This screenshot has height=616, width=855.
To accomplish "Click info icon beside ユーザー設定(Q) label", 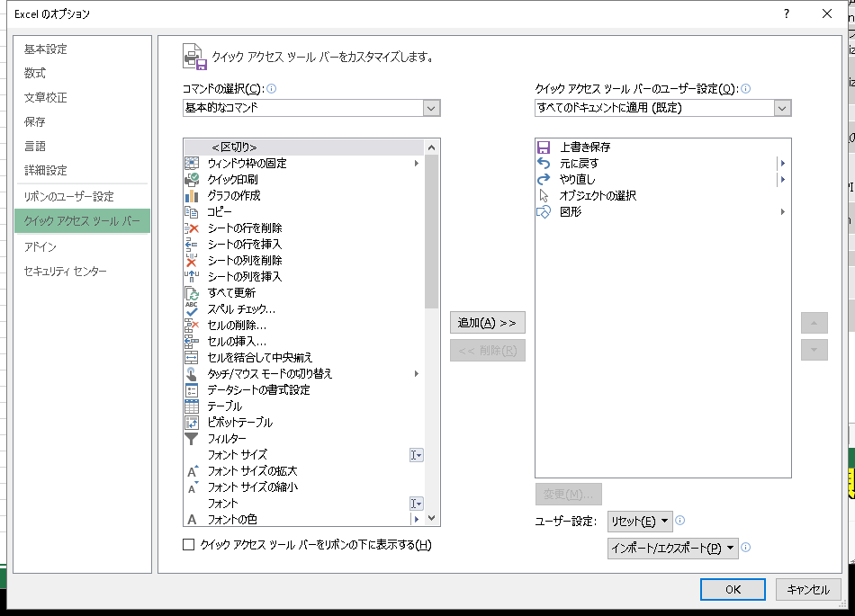I will pos(746,88).
